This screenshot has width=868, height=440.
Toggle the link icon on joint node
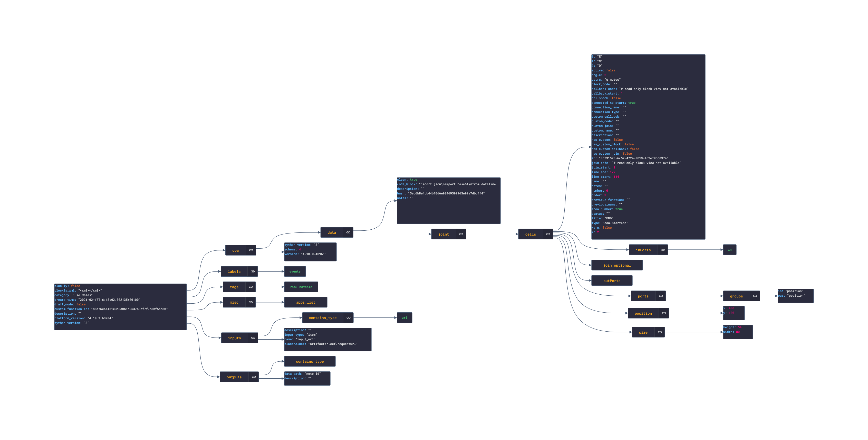pyautogui.click(x=461, y=234)
